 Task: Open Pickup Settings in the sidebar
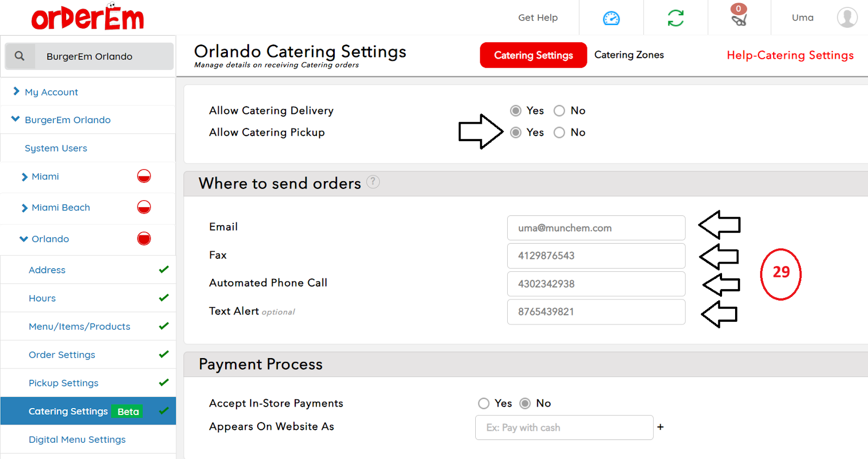pos(63,383)
